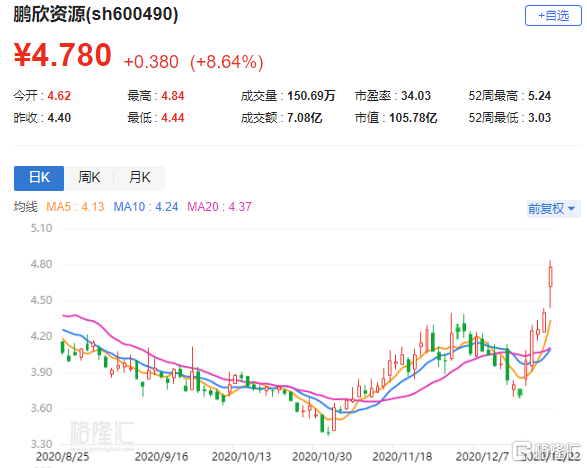This screenshot has height=468, width=587.
Task: Click the 最高 value 4.84
Action: tap(173, 96)
